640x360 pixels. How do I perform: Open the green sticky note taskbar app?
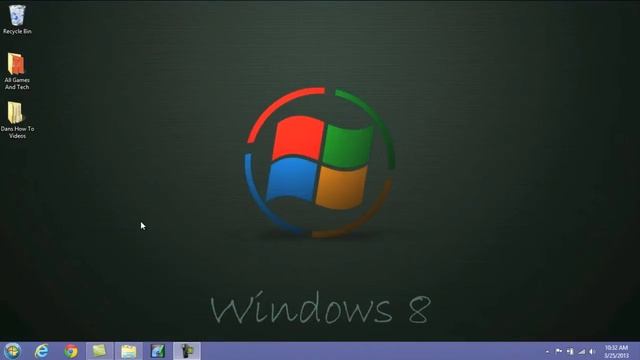[100, 351]
